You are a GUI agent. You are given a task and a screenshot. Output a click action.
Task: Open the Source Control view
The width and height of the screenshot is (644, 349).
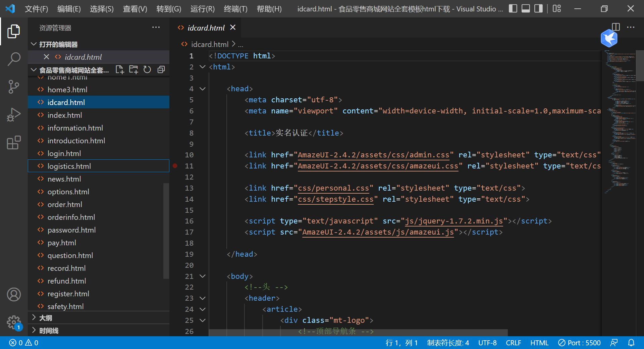tap(14, 87)
